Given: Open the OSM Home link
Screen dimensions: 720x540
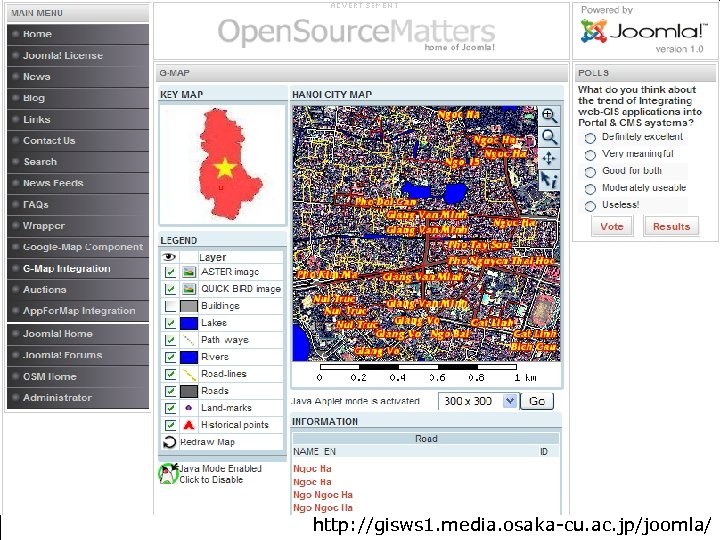Looking at the screenshot, I should coord(78,377).
